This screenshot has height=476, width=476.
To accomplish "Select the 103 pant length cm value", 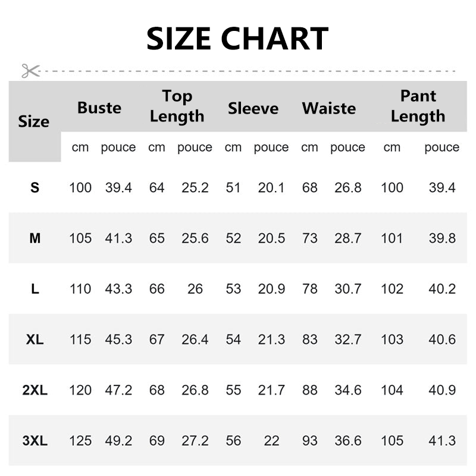I will (392, 339).
